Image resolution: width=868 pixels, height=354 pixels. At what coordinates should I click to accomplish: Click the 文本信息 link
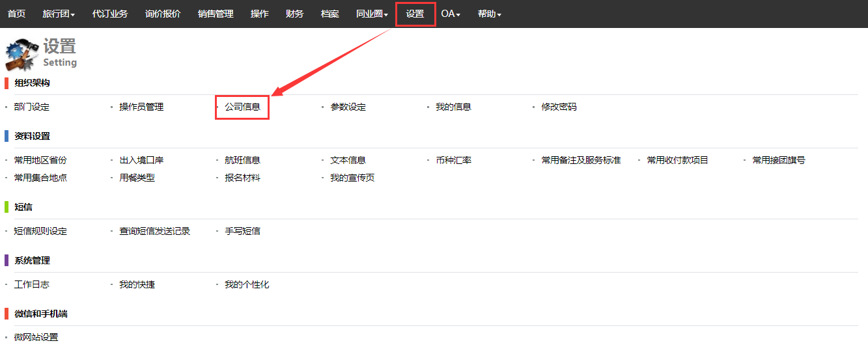pyautogui.click(x=348, y=160)
